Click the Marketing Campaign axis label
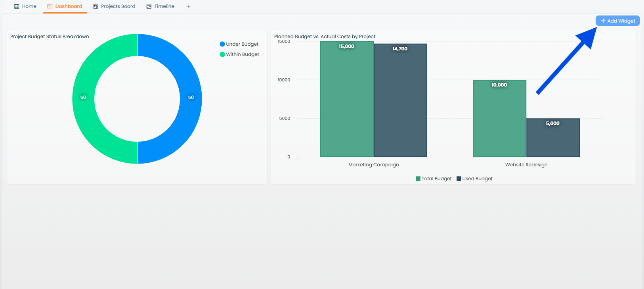 [x=374, y=165]
